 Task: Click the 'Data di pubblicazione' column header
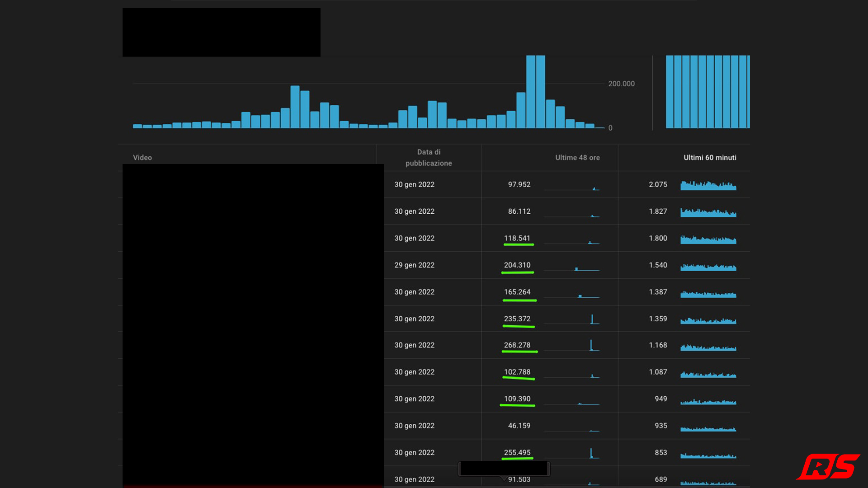429,158
